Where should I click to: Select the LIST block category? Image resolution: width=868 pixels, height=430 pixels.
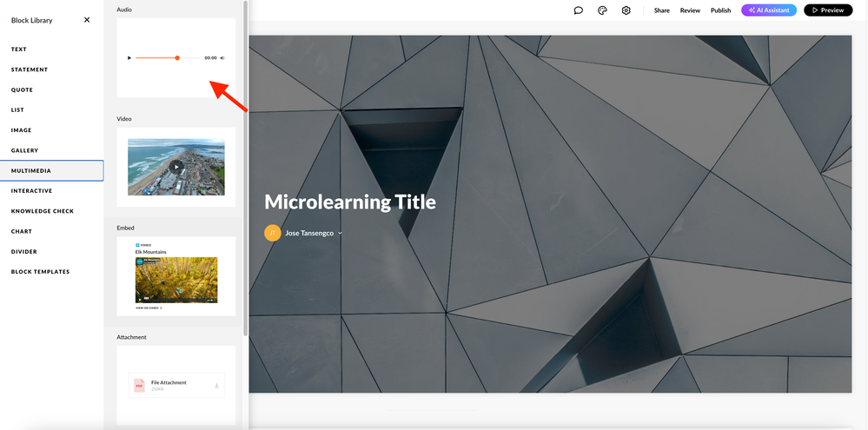[x=17, y=110]
